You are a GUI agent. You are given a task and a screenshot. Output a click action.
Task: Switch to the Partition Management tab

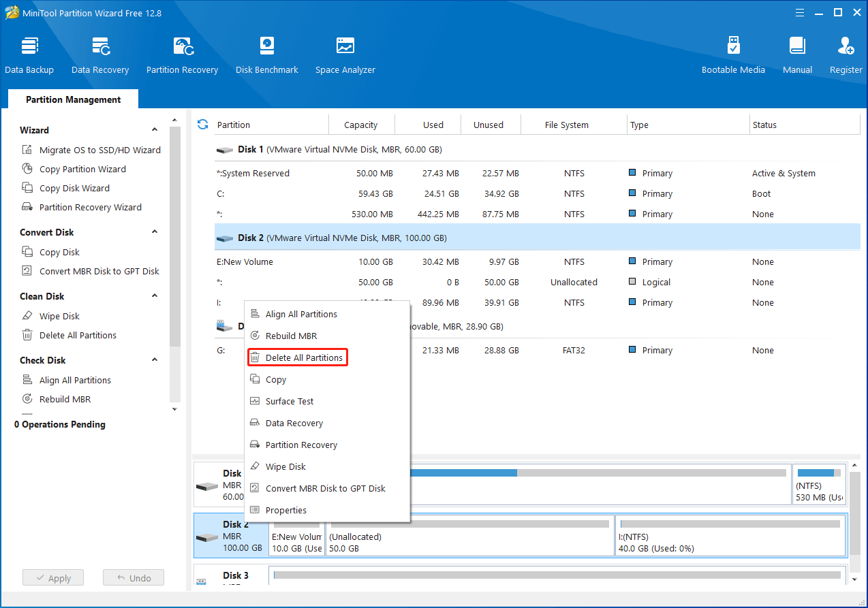click(x=72, y=99)
